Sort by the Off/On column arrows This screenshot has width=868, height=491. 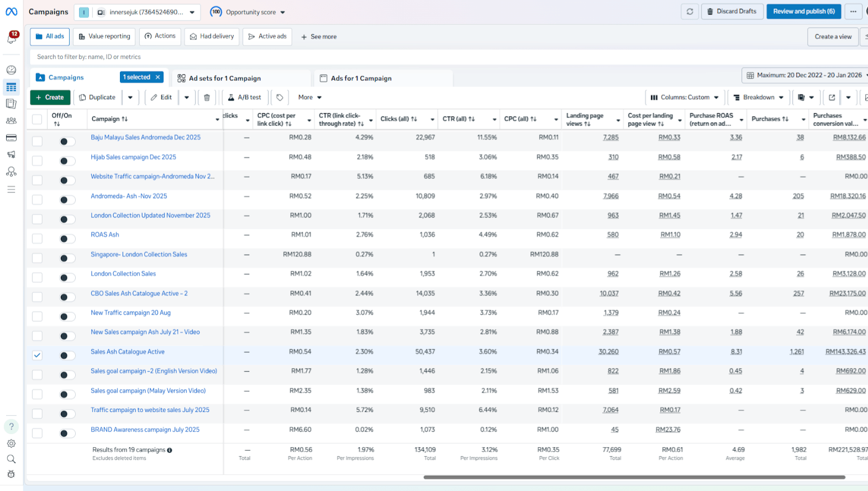click(x=57, y=124)
